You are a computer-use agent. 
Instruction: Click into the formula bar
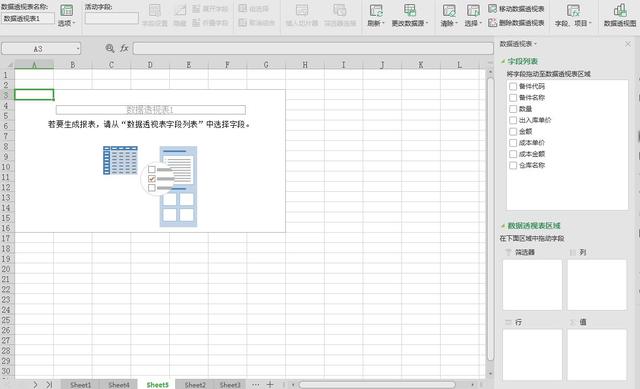(313, 49)
